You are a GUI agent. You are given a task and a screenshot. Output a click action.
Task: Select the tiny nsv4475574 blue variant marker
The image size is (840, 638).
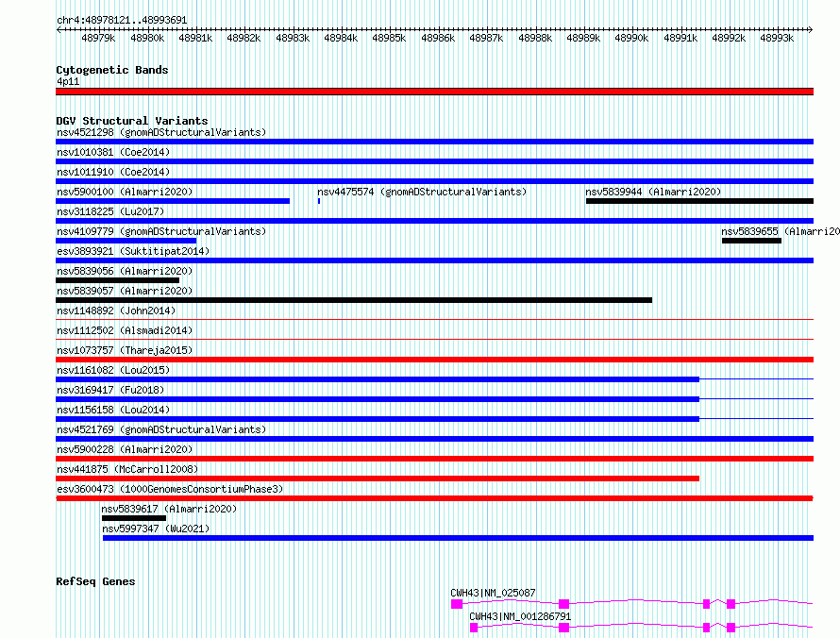[x=319, y=201]
